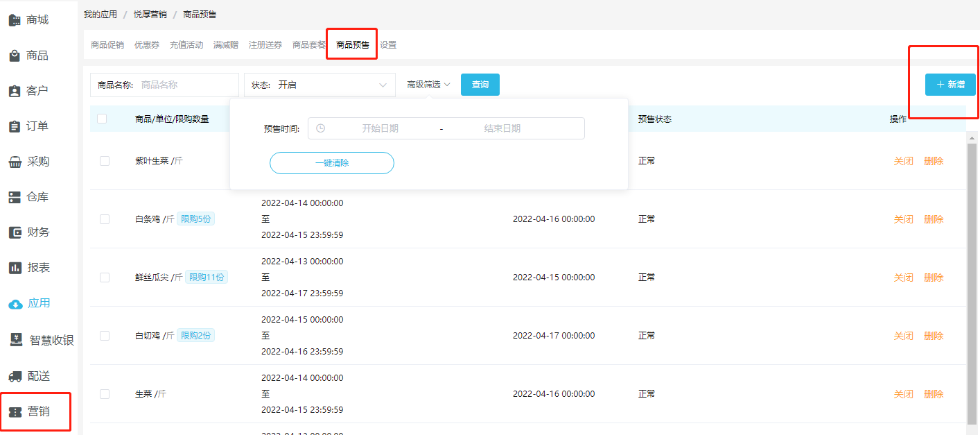
Task: Click 删除 for 鲜丝瓜尖 row
Action: click(934, 278)
